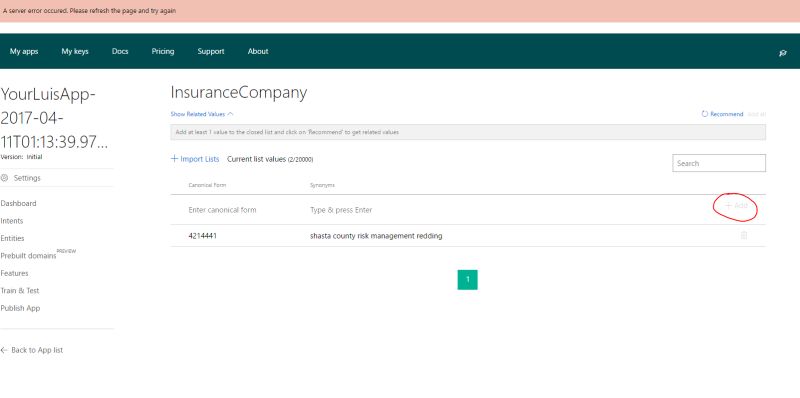Click the Synonyms column header
The height and width of the screenshot is (398, 800).
point(322,185)
